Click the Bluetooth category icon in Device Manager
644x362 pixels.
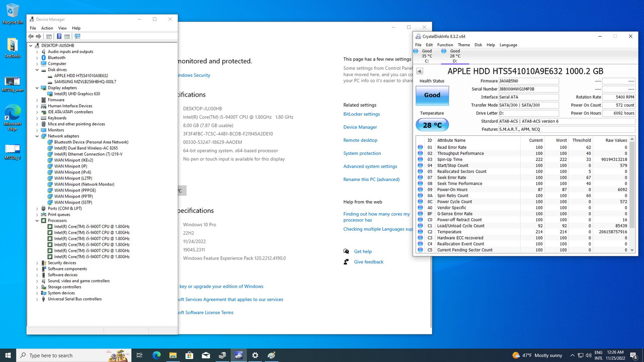44,58
